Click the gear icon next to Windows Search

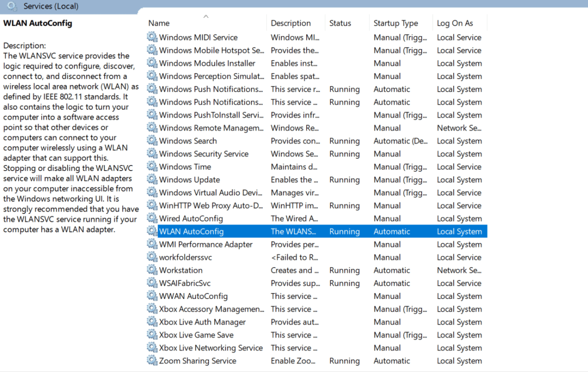pyautogui.click(x=152, y=141)
